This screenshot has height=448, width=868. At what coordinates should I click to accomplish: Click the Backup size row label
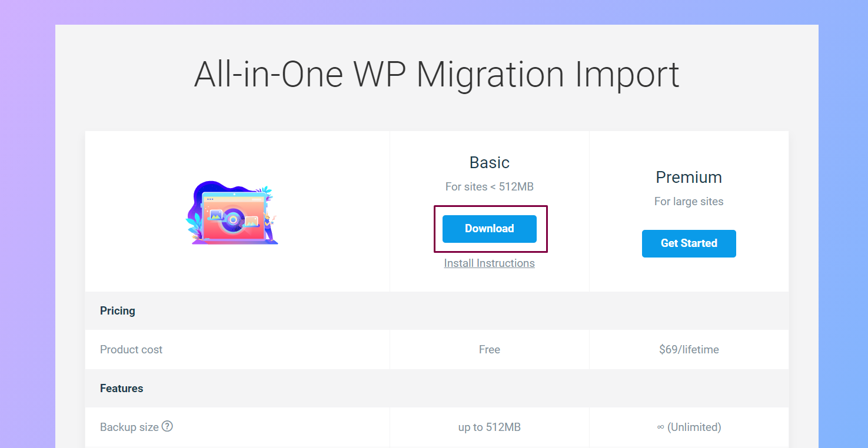(x=129, y=427)
